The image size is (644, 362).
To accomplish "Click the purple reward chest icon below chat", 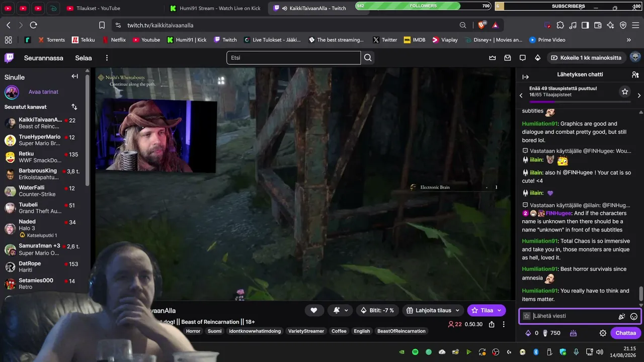I will tap(573, 333).
